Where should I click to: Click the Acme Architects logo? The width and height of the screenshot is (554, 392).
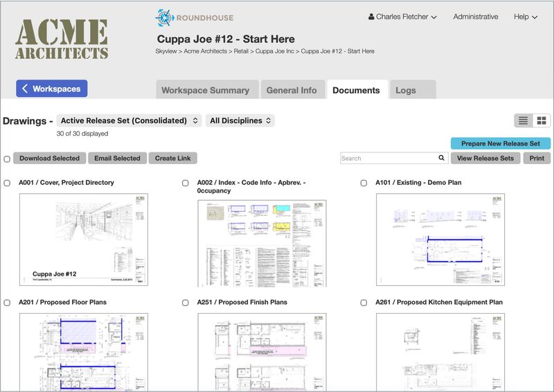(62, 39)
